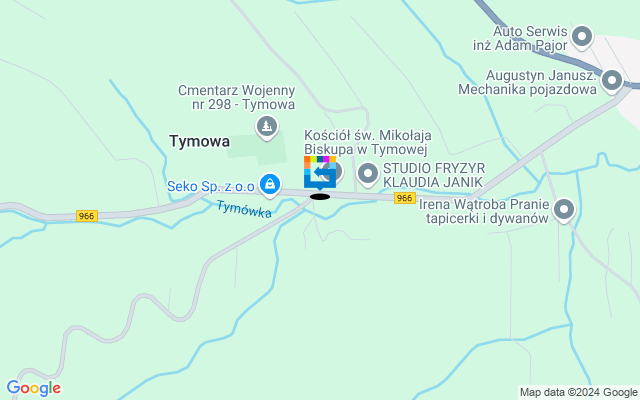Click the Tymówka river label
Image resolution: width=640 pixels, height=400 pixels.
point(244,209)
